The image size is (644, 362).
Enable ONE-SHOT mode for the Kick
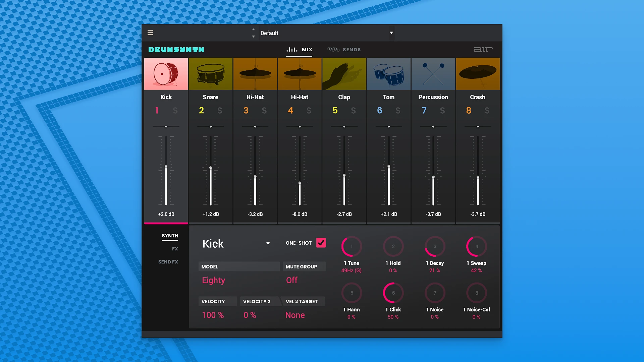coord(321,243)
